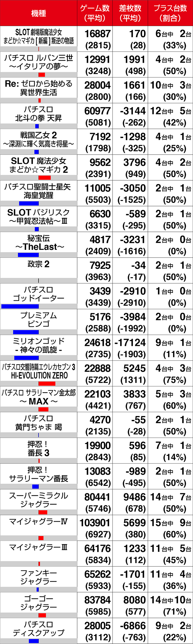This screenshot has height=644, width=193.
Task: Select the 差枚数(平均) column header
Action: click(x=130, y=13)
